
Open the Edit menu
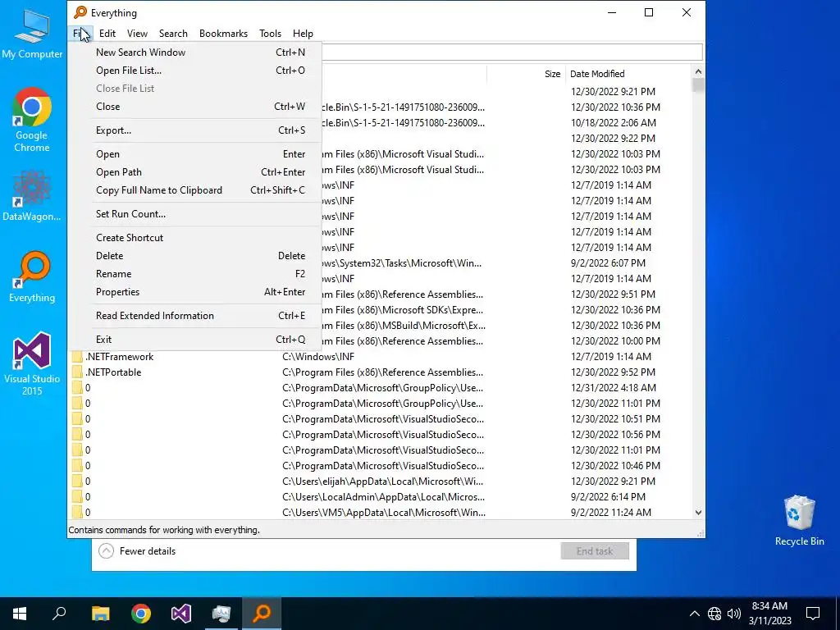[x=107, y=33]
